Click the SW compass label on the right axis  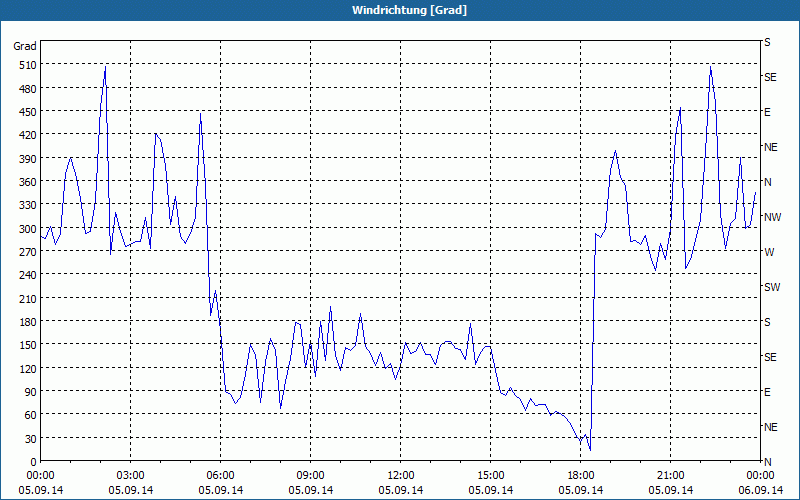point(772,287)
